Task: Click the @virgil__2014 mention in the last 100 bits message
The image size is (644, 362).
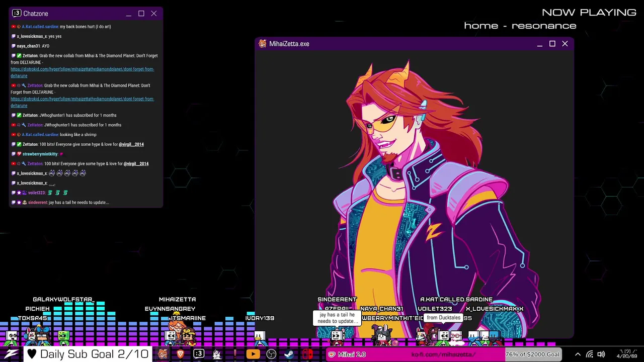Action: (136, 164)
